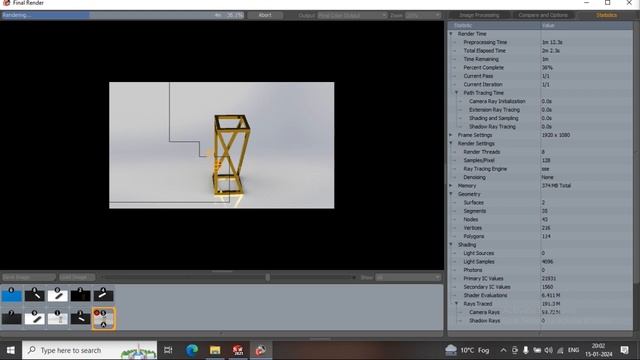The width and height of the screenshot is (640, 360).
Task: Select the Percent Complete row
Action: (x=540, y=67)
